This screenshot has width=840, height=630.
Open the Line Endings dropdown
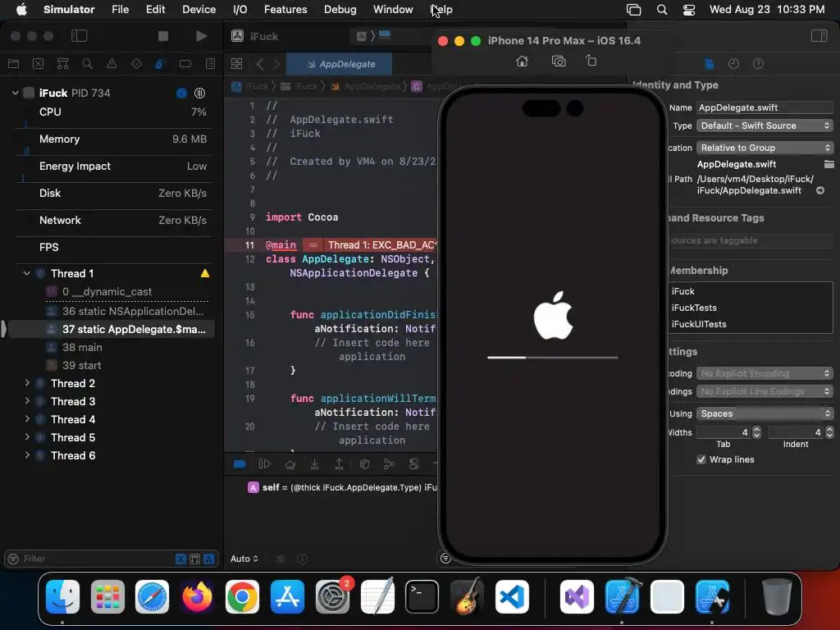(x=765, y=391)
